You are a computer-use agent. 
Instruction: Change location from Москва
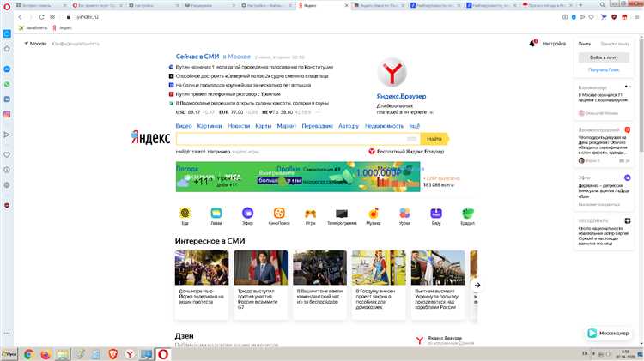pyautogui.click(x=38, y=42)
